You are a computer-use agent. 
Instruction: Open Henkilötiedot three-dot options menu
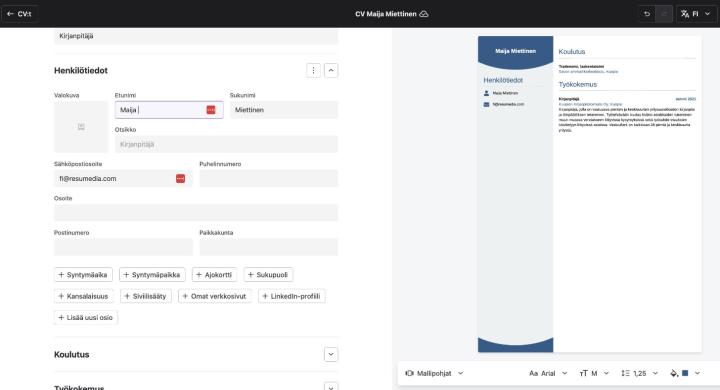point(313,70)
